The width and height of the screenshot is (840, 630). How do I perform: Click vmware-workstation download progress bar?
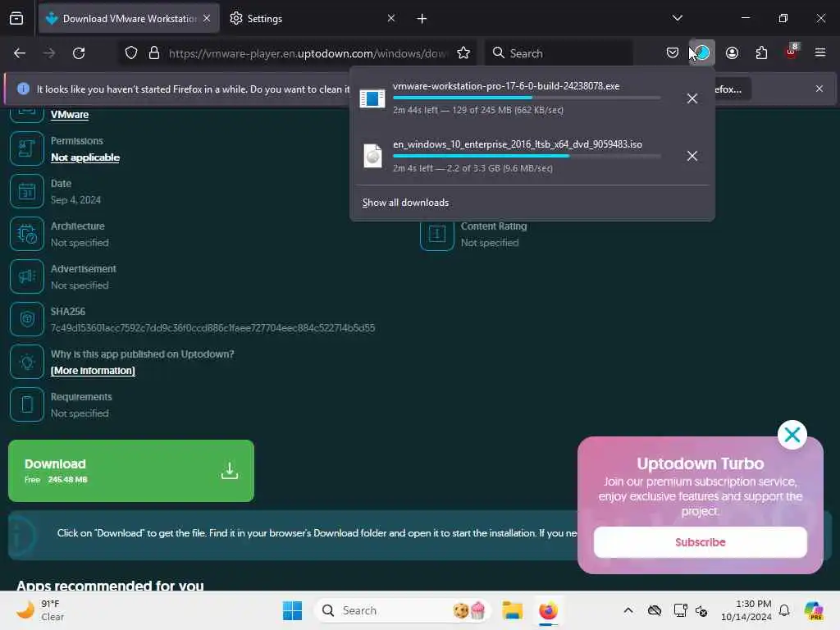coord(527,98)
